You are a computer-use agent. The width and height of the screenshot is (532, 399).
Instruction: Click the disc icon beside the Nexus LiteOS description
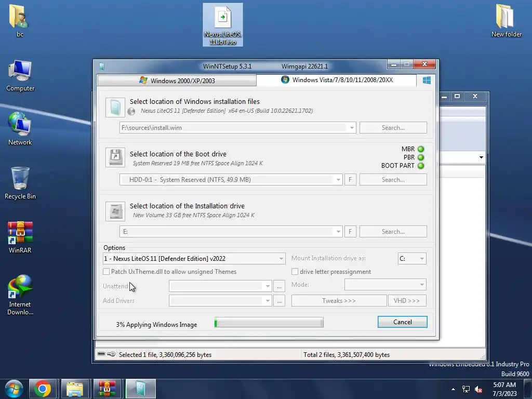(131, 111)
